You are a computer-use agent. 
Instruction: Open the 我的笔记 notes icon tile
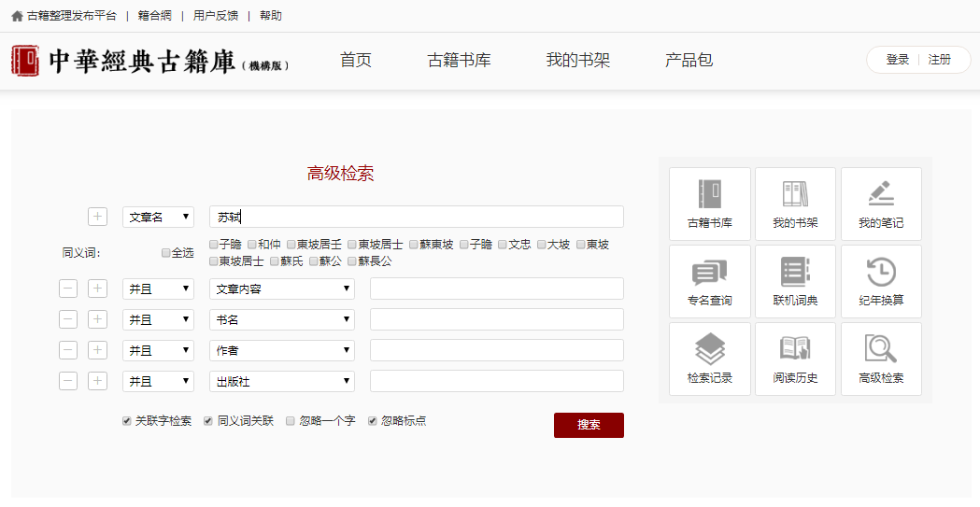tap(881, 204)
